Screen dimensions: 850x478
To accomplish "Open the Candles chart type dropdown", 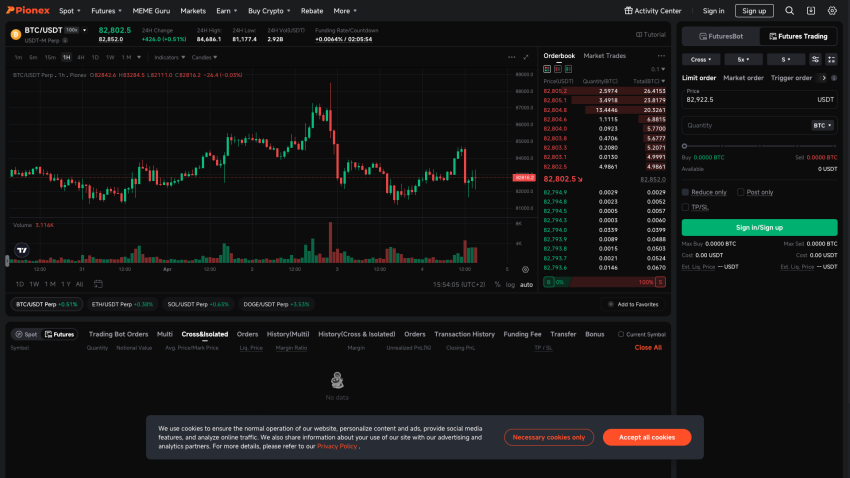I will coord(204,57).
